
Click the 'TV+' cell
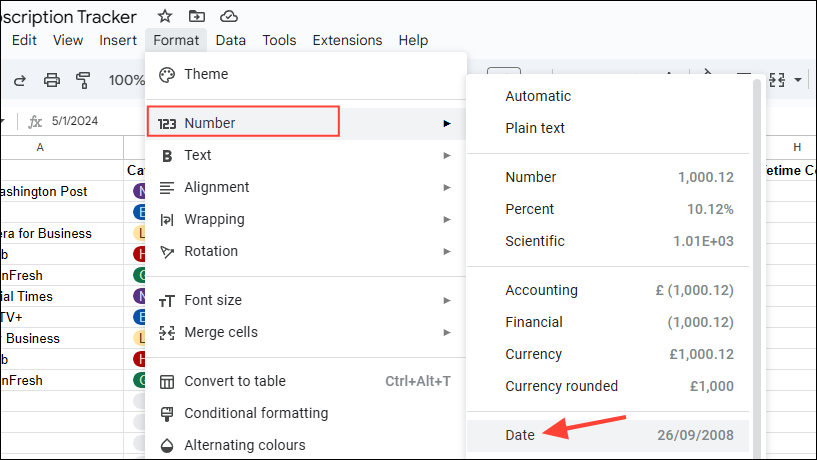[61, 317]
